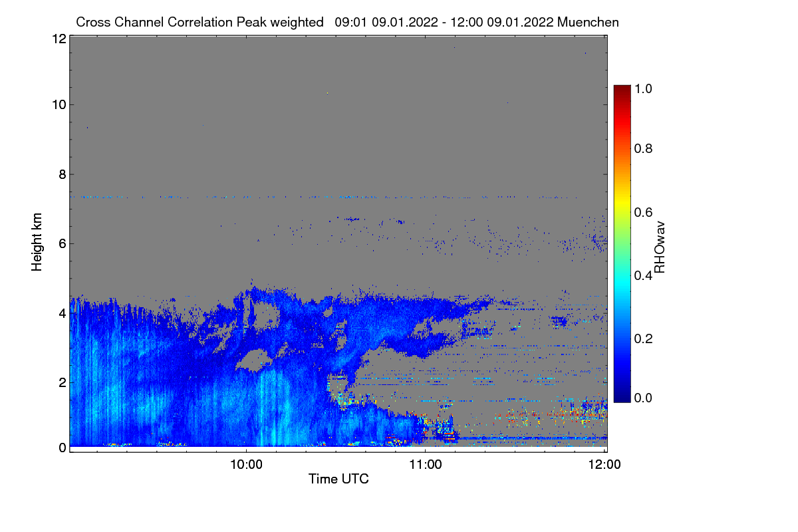798x532 pixels.
Task: Click the color bar value '0.0'
Action: click(x=644, y=398)
